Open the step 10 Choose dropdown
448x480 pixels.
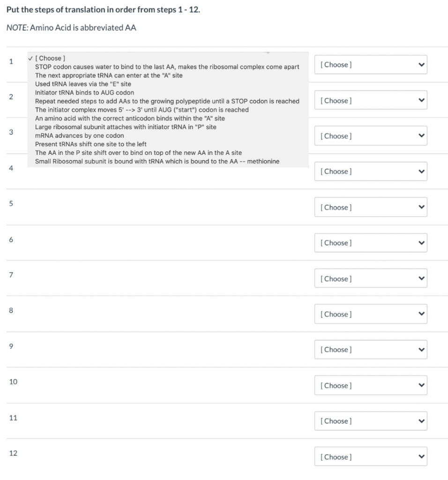[371, 385]
